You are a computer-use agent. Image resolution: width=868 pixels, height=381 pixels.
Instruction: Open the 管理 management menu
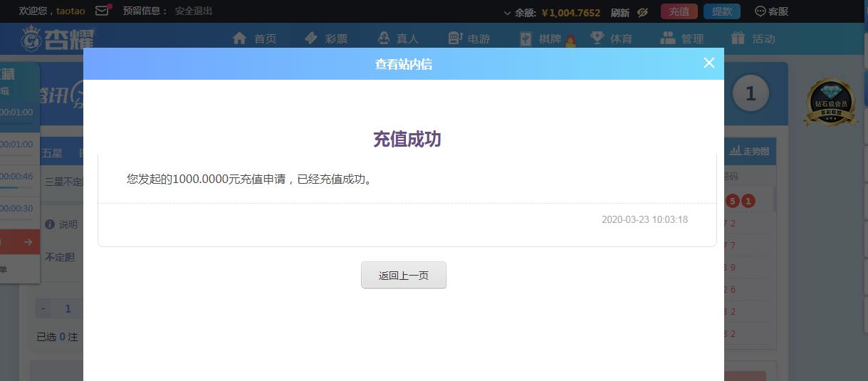point(682,38)
